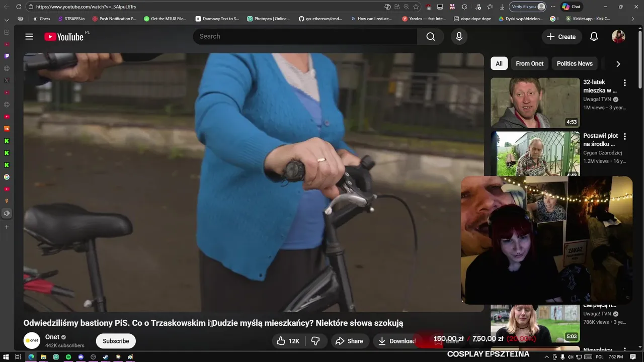Open the Kicklet.app bookmark

pos(588,19)
